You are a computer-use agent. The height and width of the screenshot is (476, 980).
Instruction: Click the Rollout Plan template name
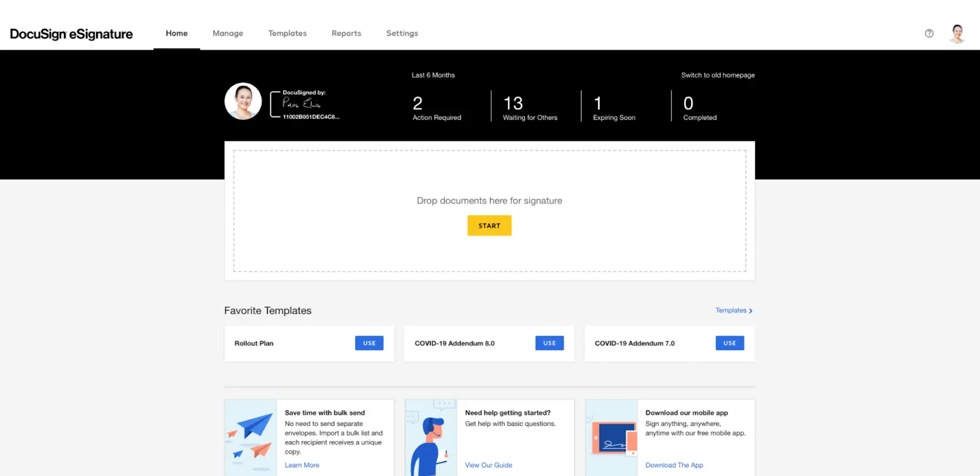[254, 343]
